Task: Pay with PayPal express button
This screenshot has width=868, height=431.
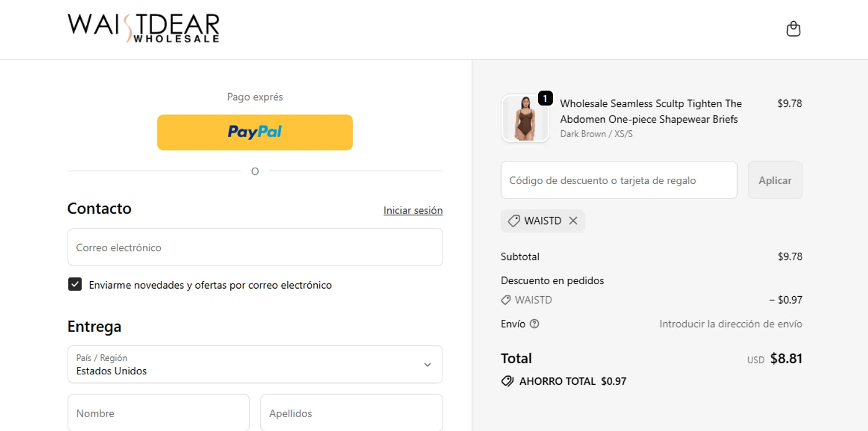Action: tap(255, 132)
